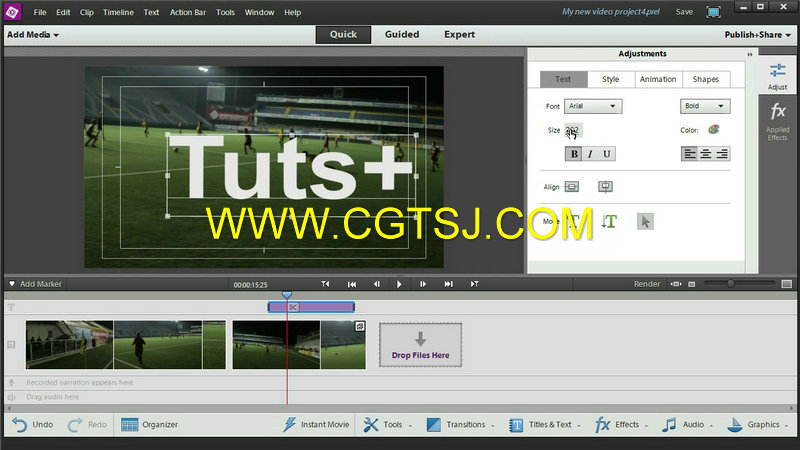The image size is (800, 450).
Task: Click the video track icon
Action: (11, 345)
